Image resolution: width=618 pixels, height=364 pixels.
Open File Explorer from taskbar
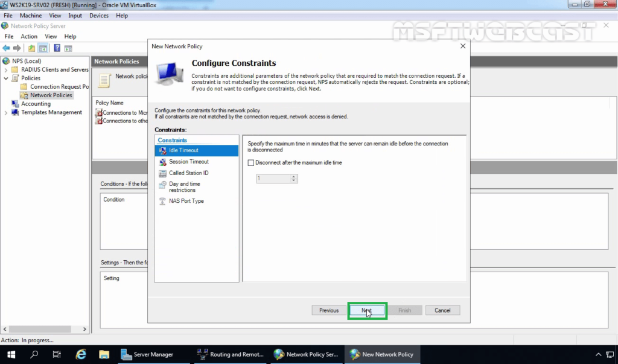[104, 354]
